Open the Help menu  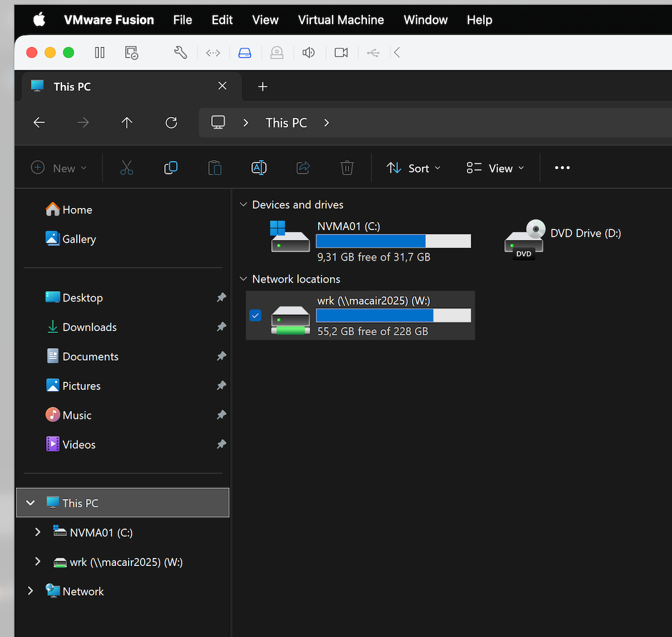tap(479, 20)
